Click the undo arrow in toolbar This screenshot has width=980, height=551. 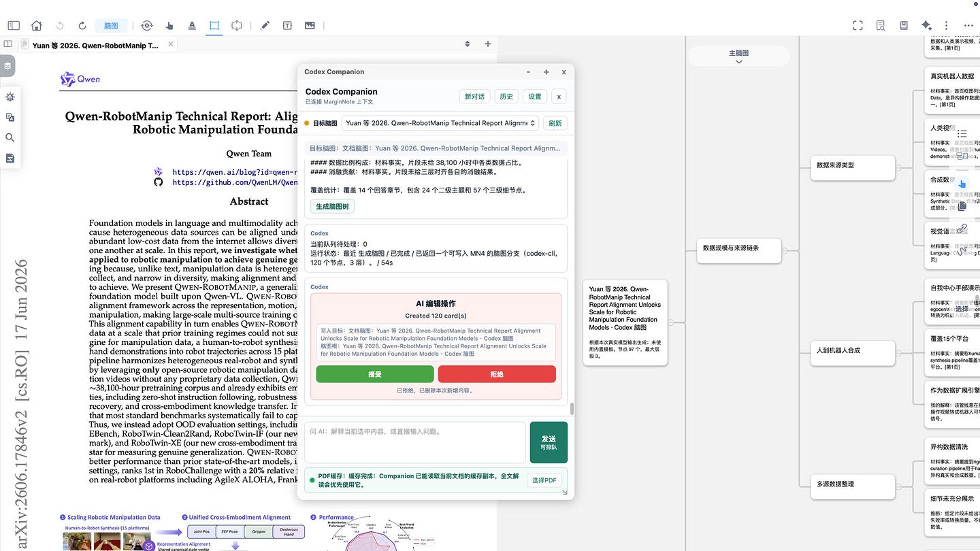(x=60, y=25)
